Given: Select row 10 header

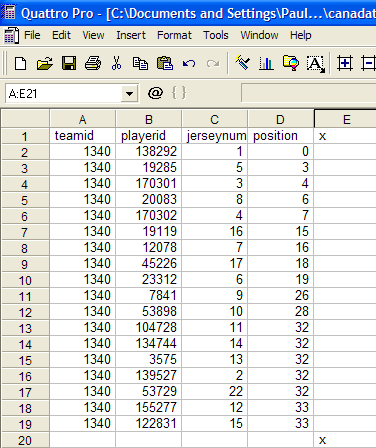Looking at the screenshot, I should [x=25, y=280].
